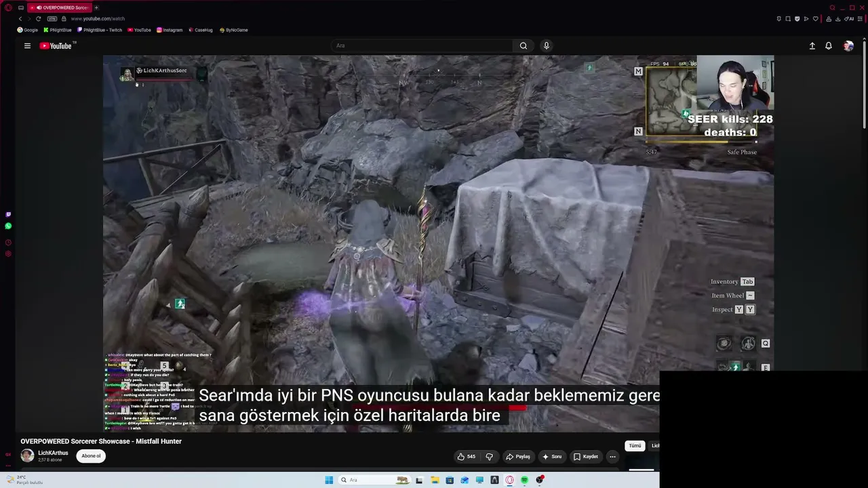This screenshot has width=868, height=488.
Task: Open the PNightBlue bookmark
Action: (58, 30)
